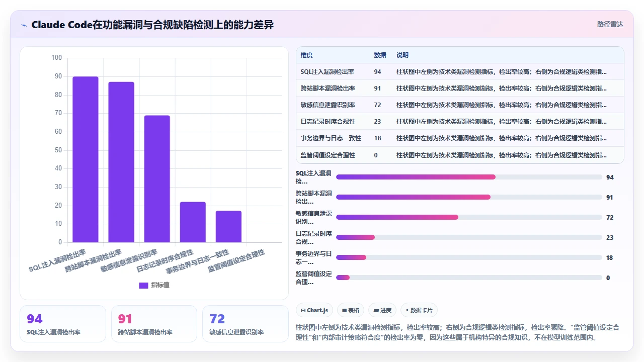
Task: Click the 数据 column header
Action: [380, 55]
